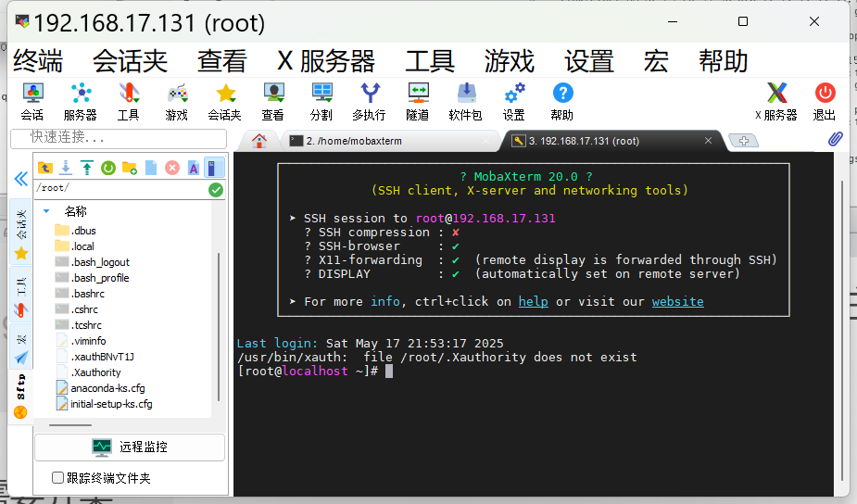Refresh the SFTP folder with green icon
Viewport: 857px width, 504px height.
[x=108, y=168]
